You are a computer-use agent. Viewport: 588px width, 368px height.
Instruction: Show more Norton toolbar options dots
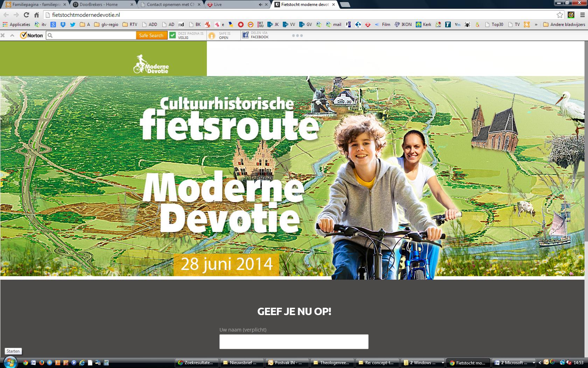(x=297, y=35)
